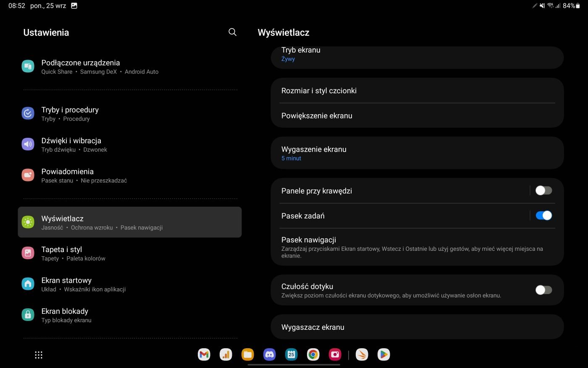Open Panele przy krawędzi label
The image size is (588, 368).
coord(317,191)
